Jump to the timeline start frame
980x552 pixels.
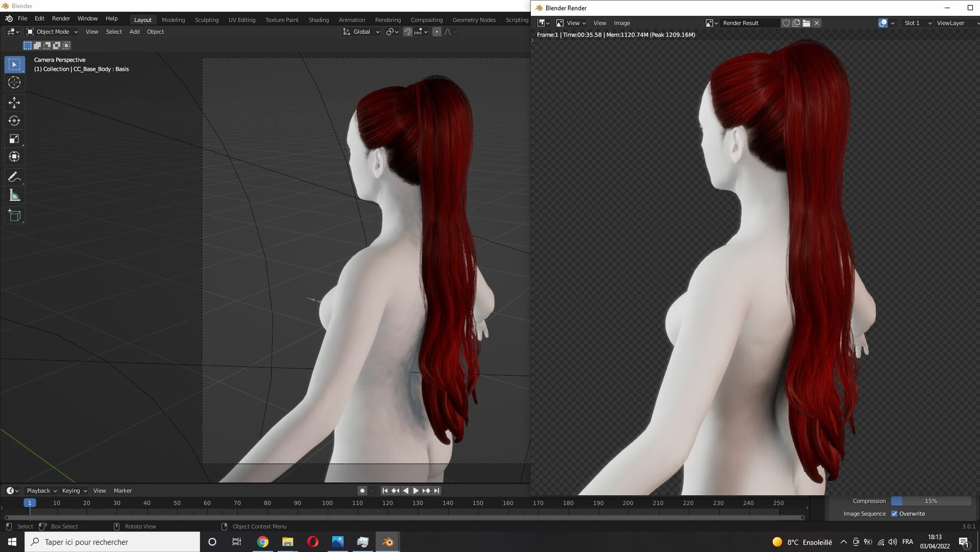[385, 490]
